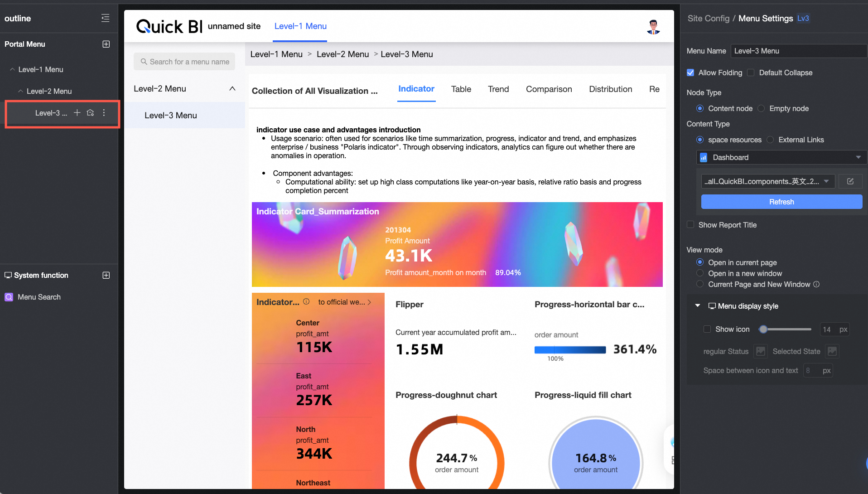The image size is (868, 494).
Task: Add a new Portal Menu item
Action: click(106, 44)
